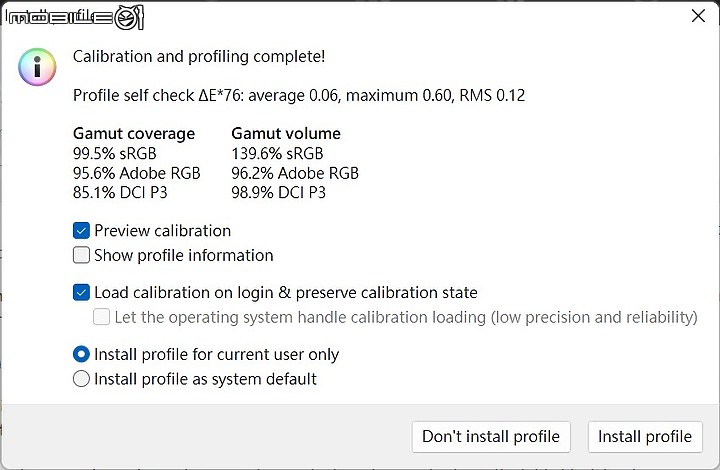Click the 98.9% DCI P3 volume value

click(x=279, y=192)
